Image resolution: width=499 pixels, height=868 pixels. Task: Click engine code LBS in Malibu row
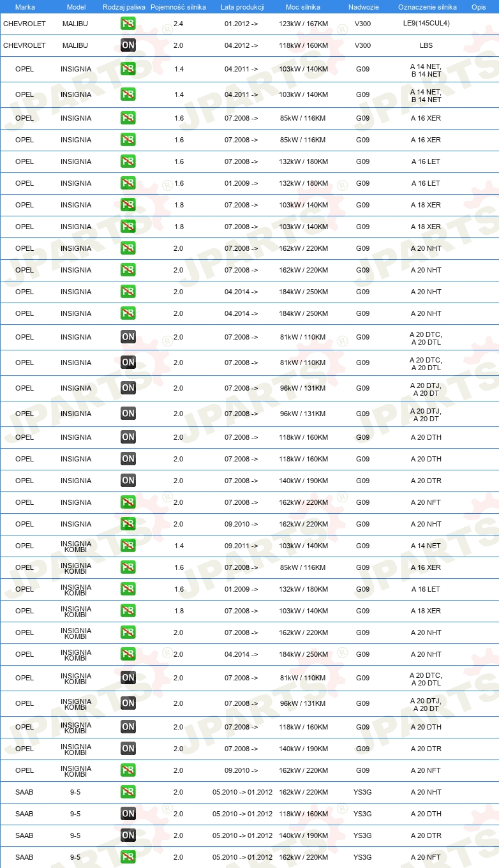point(426,45)
